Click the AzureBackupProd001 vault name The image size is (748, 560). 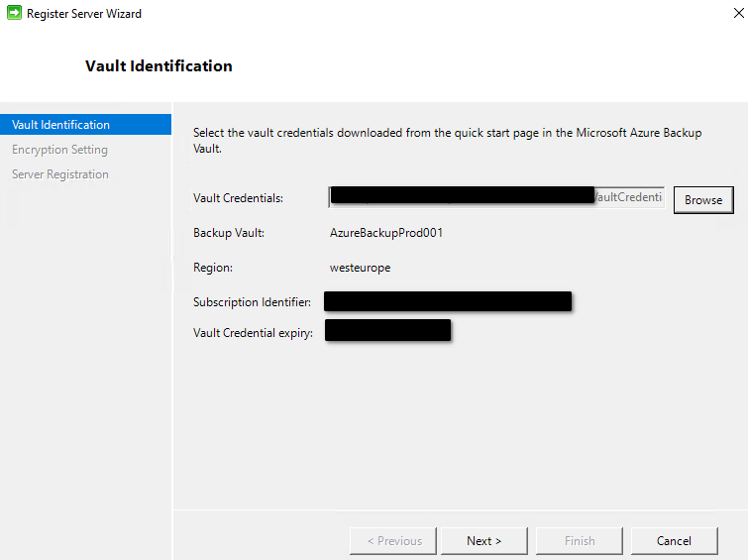386,233
